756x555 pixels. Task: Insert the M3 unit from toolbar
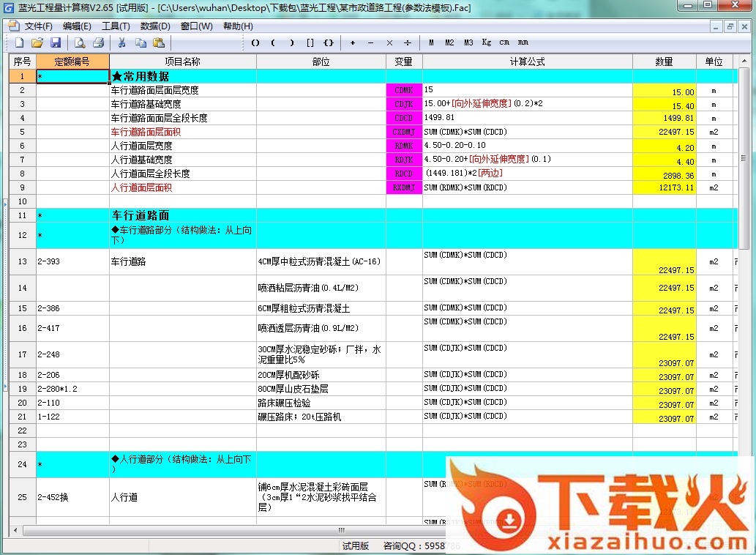[x=468, y=43]
